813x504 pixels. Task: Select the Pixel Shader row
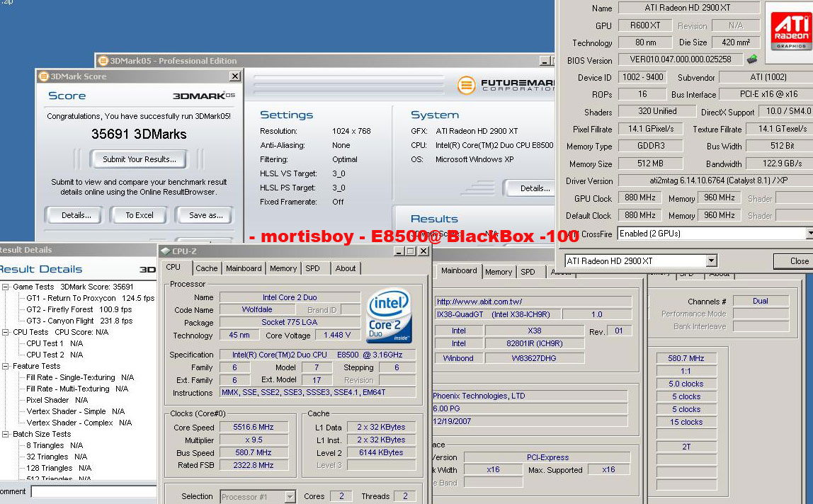(x=57, y=400)
